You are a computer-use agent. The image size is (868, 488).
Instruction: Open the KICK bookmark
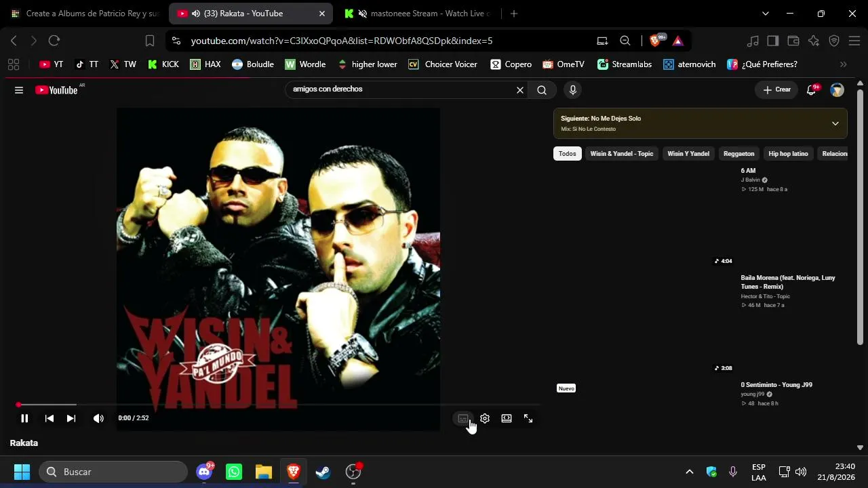coord(163,64)
